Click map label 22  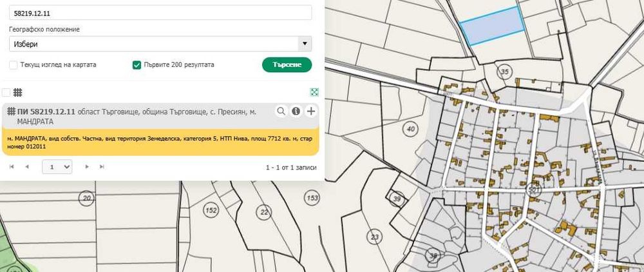coord(263,212)
